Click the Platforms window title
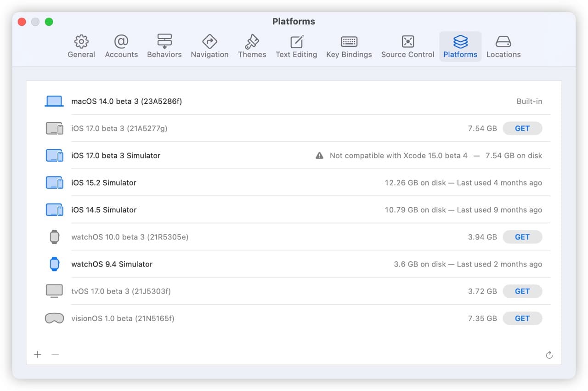The image size is (588, 391). (294, 22)
